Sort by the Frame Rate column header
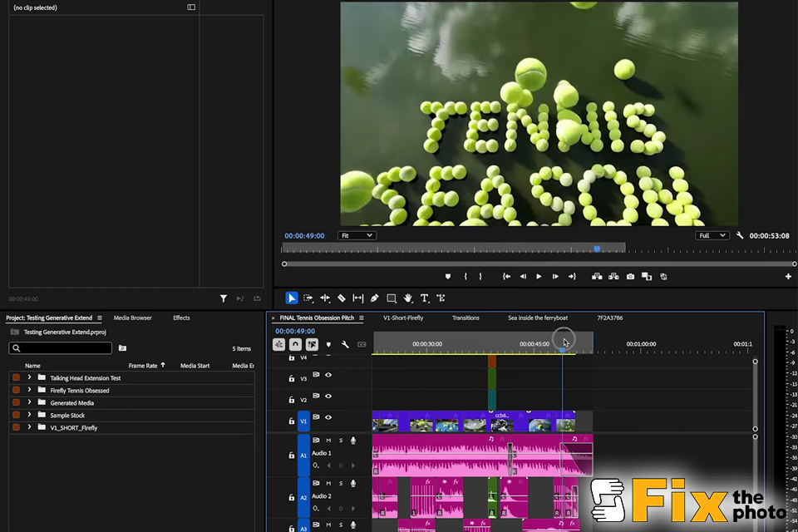Image resolution: width=798 pixels, height=532 pixels. (x=142, y=366)
